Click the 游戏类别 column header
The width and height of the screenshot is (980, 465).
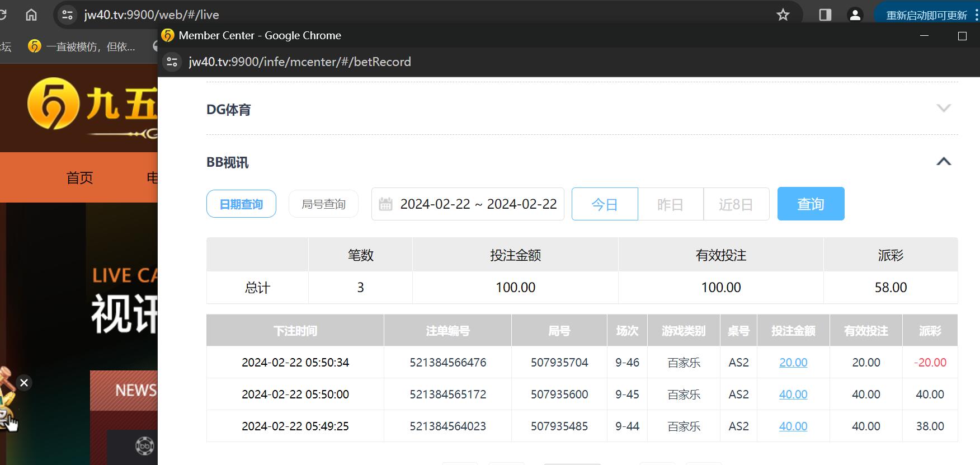[684, 331]
